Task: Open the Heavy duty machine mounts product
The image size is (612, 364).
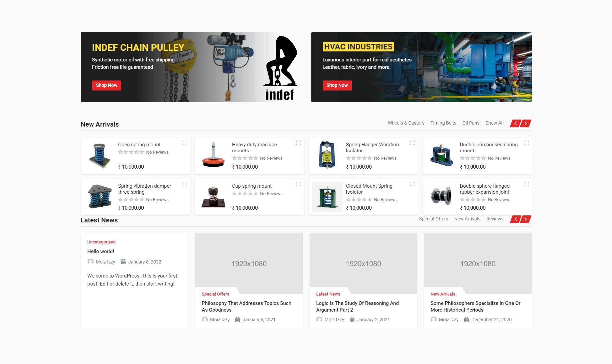Action: click(254, 148)
